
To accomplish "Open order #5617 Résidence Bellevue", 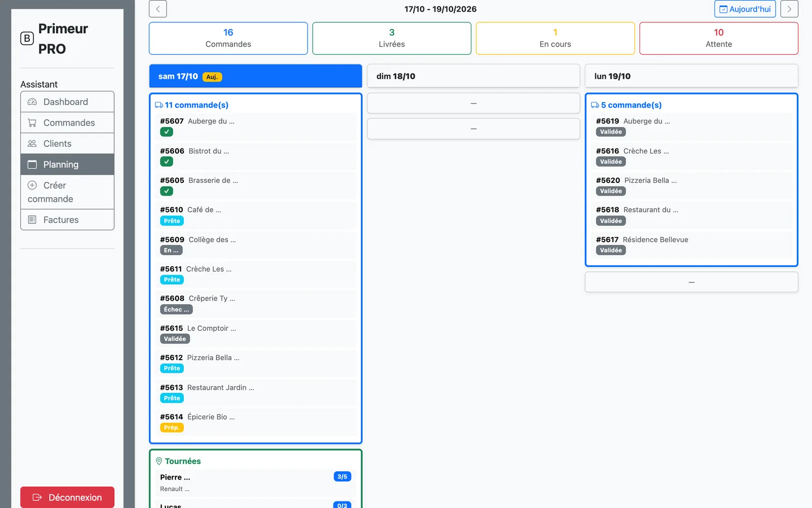I will (x=691, y=245).
